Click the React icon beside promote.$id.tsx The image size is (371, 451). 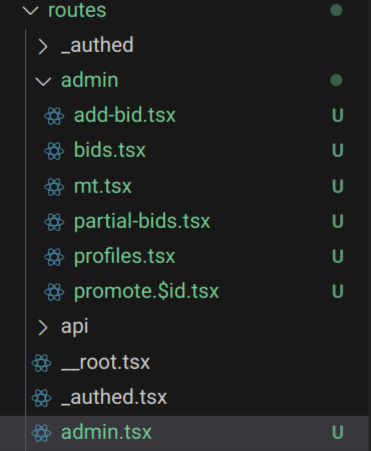(x=54, y=292)
